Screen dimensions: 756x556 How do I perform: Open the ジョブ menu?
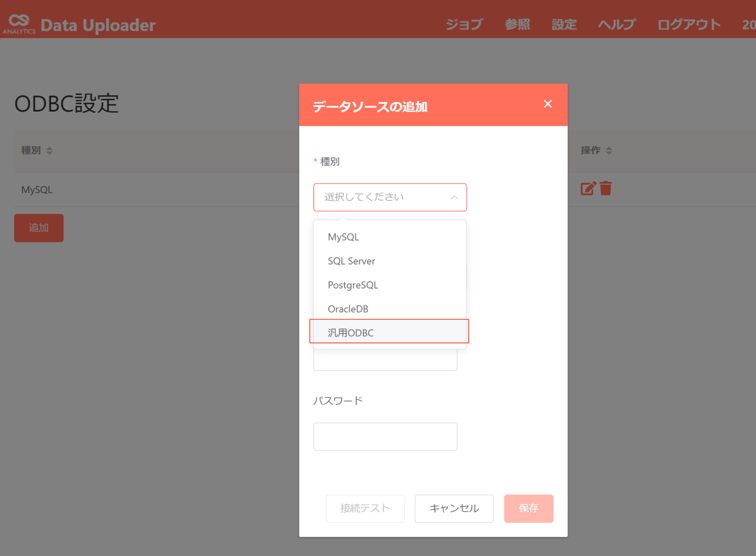tap(463, 24)
